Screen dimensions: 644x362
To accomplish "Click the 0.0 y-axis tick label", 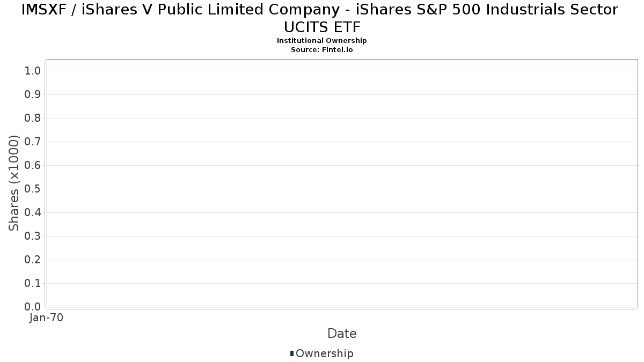I will [x=33, y=307].
